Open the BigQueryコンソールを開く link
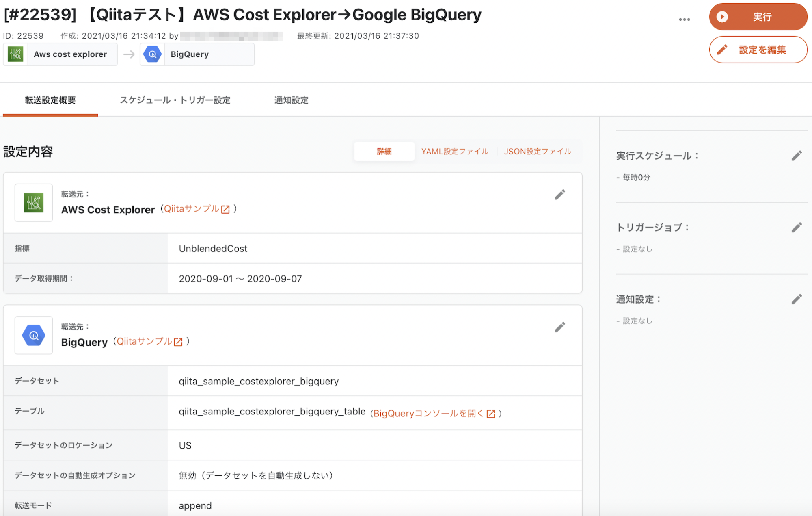This screenshot has height=516, width=812. click(x=434, y=413)
